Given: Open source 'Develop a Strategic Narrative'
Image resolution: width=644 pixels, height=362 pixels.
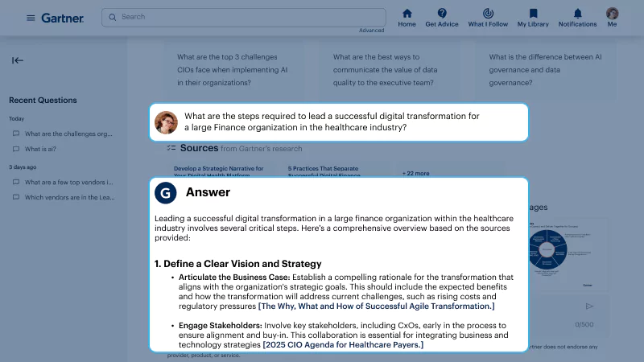Looking at the screenshot, I should 218,171.
